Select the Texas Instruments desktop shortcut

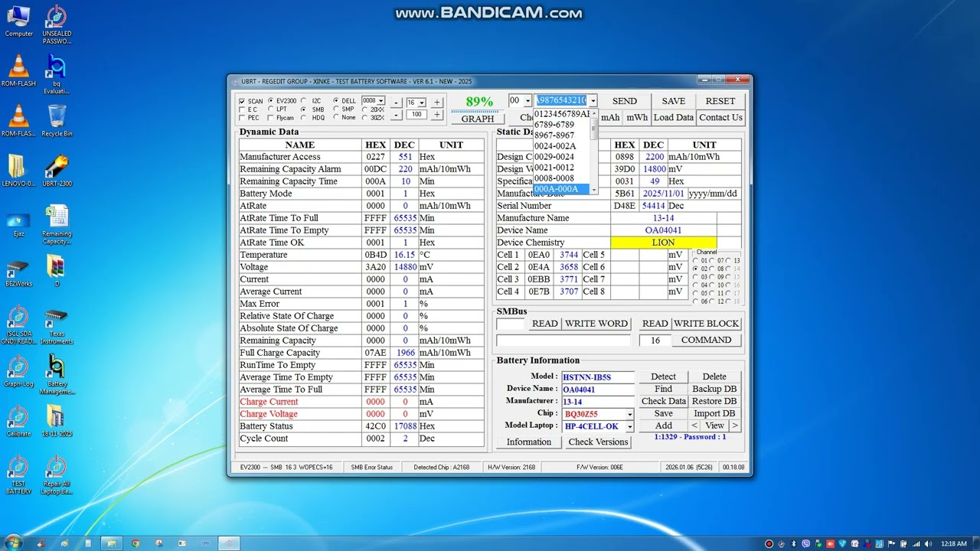click(x=57, y=326)
